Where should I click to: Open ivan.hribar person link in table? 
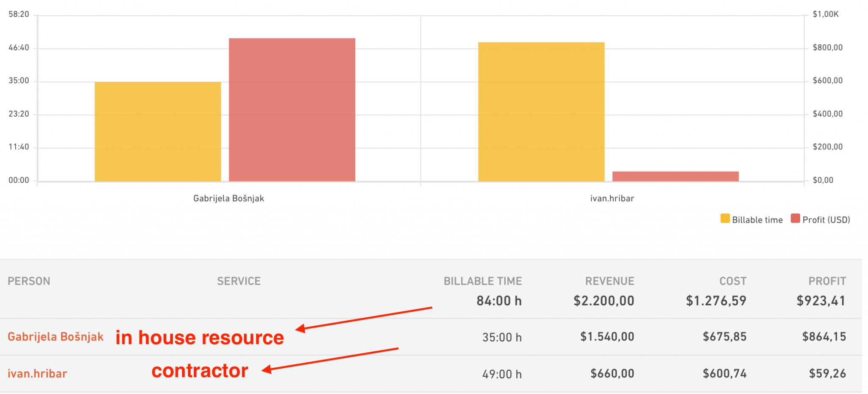point(37,374)
